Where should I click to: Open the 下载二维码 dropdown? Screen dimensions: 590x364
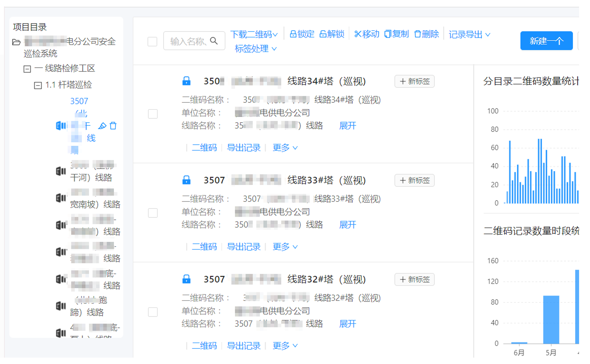click(x=254, y=34)
